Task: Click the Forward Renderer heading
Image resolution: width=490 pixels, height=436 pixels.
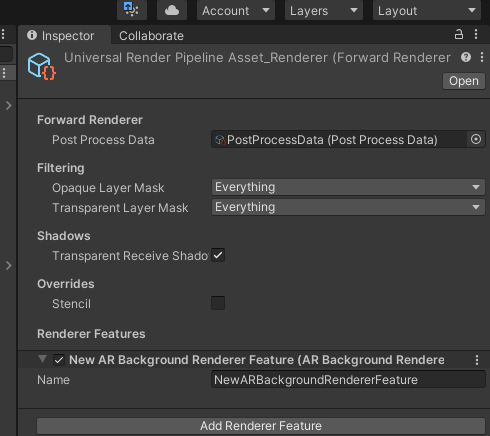Action: coord(90,120)
